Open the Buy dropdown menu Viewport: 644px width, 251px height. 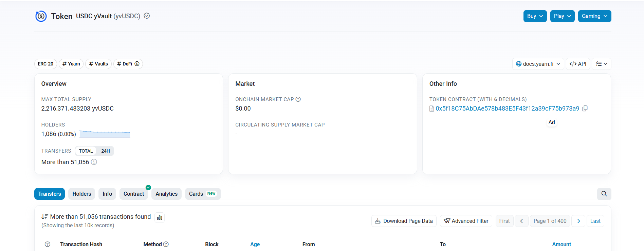[535, 16]
